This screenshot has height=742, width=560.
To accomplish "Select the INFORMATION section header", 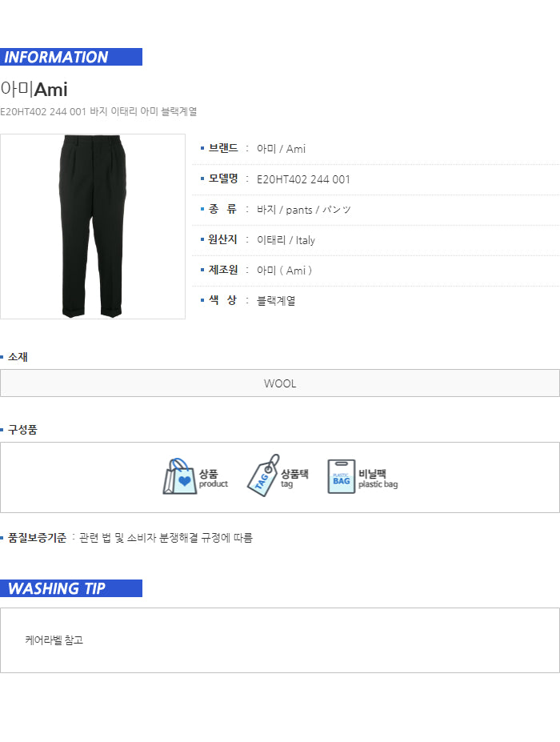I will tap(71, 57).
